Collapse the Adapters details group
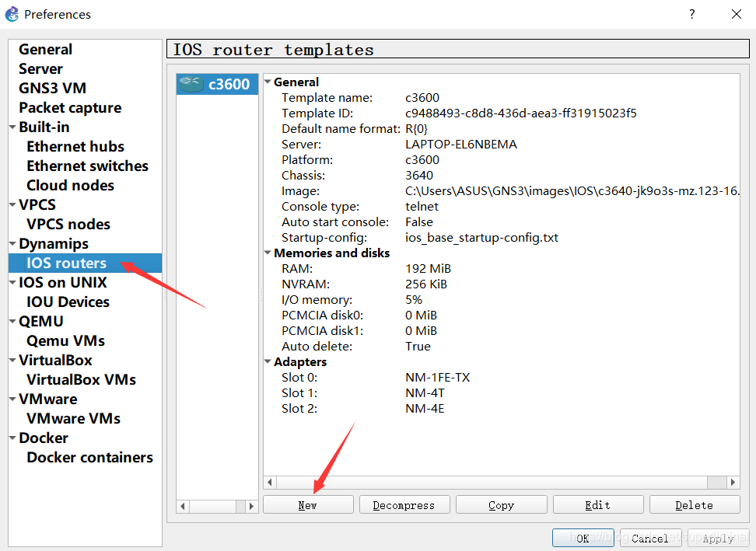The width and height of the screenshot is (756, 551). coord(268,361)
